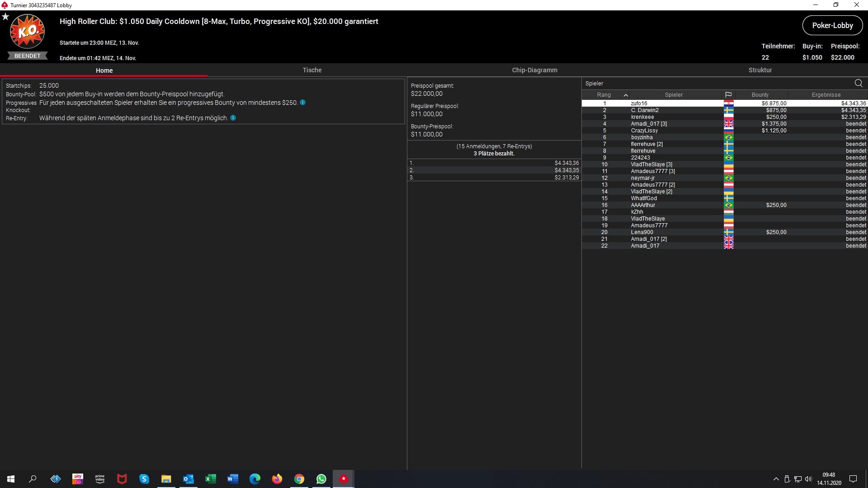Click info icon next to Progressive Knockout text

tap(303, 103)
